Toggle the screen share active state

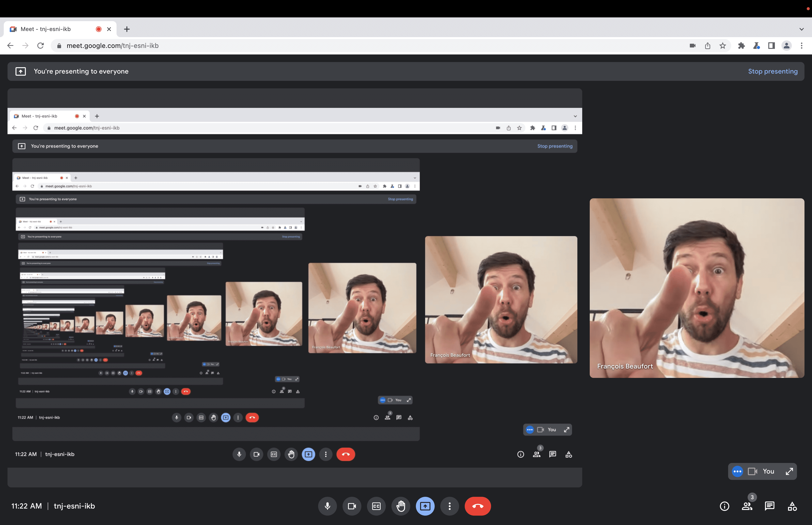click(x=425, y=506)
